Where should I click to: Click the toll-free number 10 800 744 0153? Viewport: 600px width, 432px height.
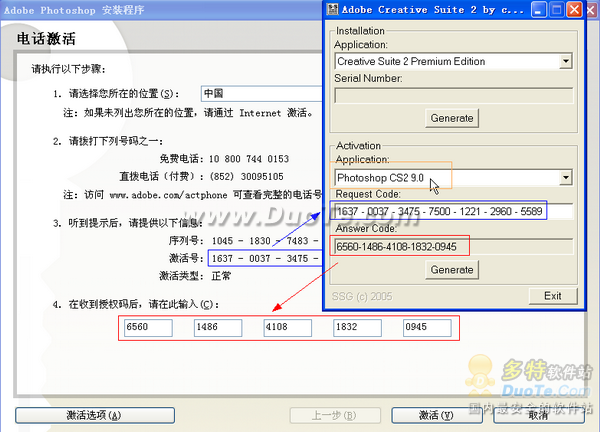tap(249, 159)
